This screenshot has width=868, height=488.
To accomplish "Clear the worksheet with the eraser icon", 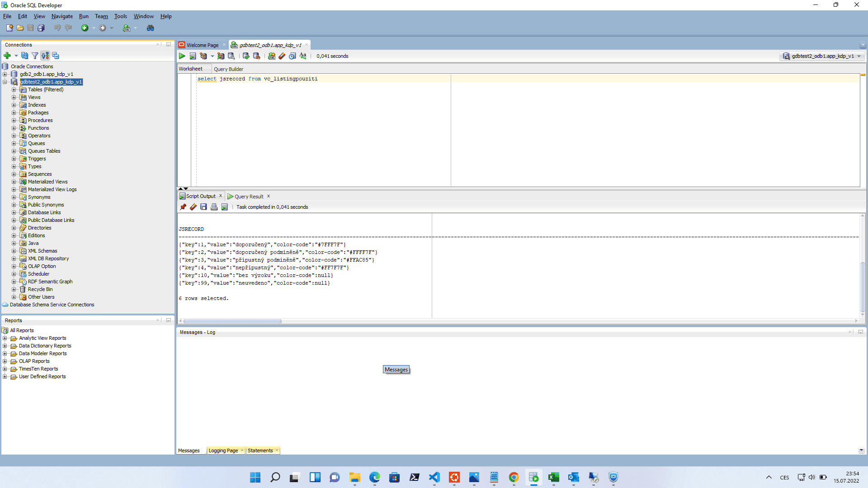I will (282, 56).
